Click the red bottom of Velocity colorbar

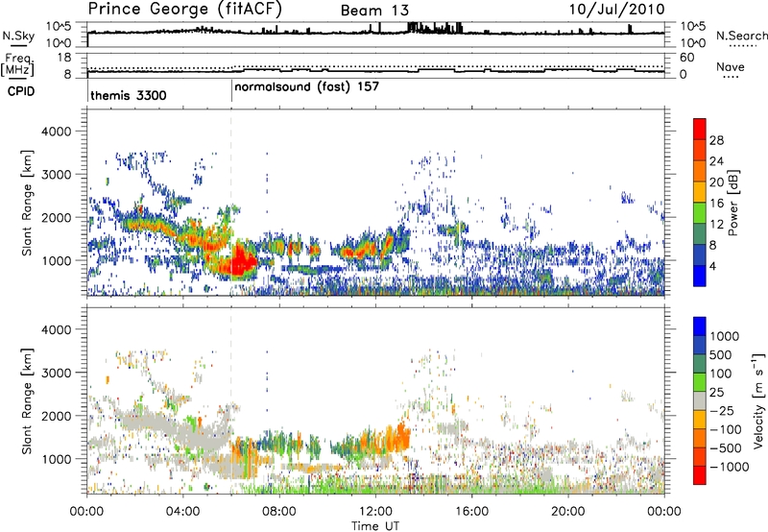700,475
